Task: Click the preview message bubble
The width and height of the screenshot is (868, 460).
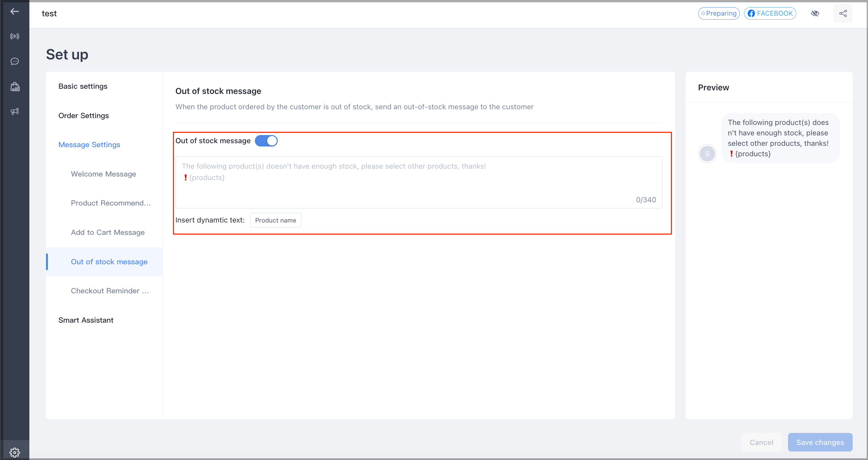Action: [780, 138]
